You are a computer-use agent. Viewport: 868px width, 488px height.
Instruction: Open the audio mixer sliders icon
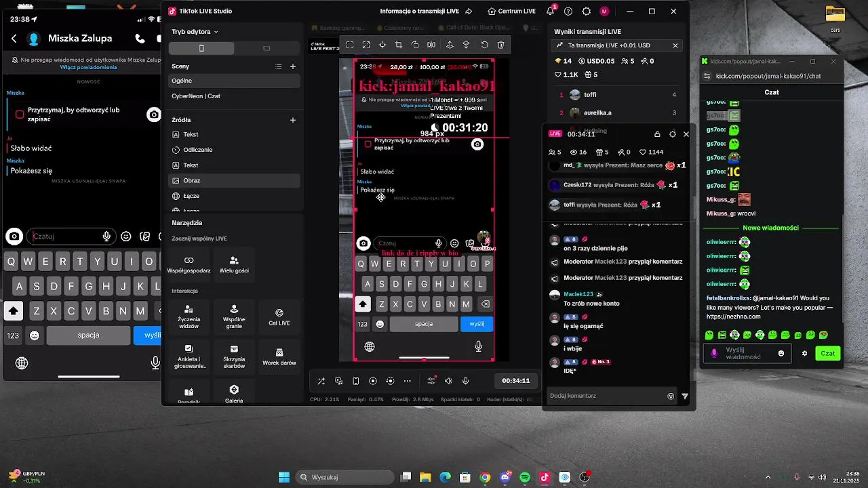pyautogui.click(x=431, y=381)
